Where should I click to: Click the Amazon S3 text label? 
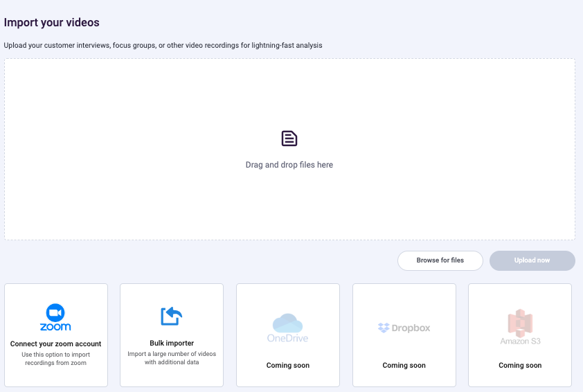(x=520, y=341)
